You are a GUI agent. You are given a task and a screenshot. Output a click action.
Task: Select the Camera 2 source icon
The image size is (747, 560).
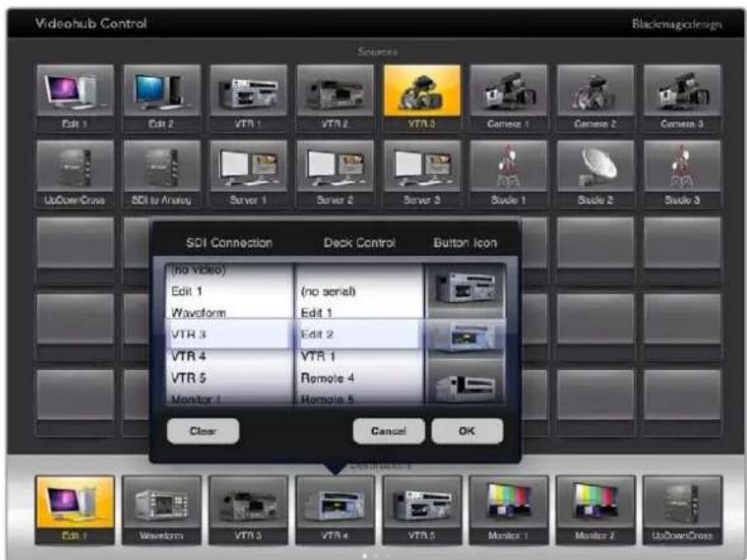[x=595, y=90]
